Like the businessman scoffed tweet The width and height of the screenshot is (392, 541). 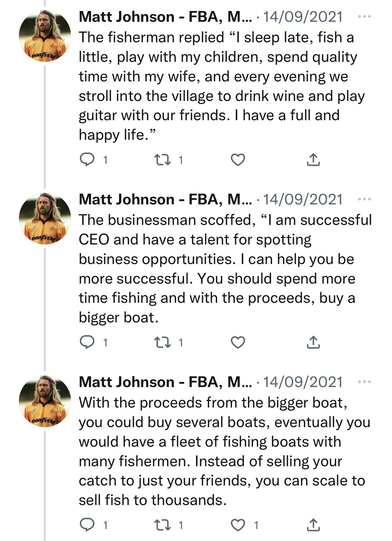(238, 342)
